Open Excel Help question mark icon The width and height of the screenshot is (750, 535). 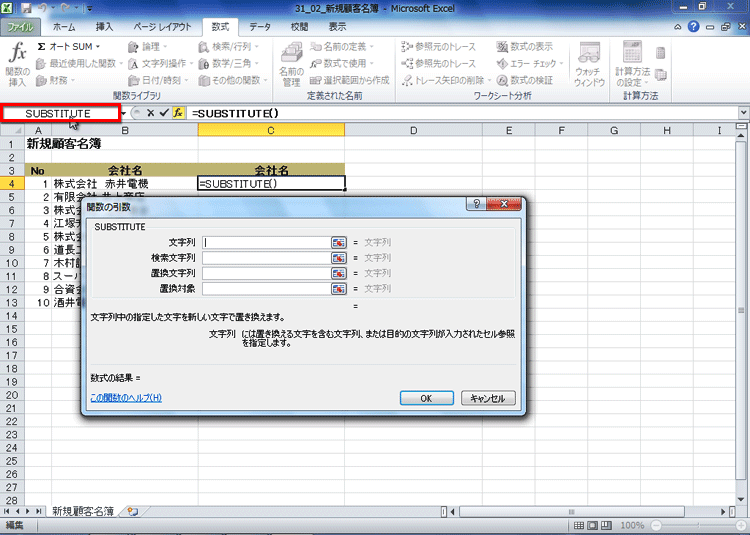(693, 27)
